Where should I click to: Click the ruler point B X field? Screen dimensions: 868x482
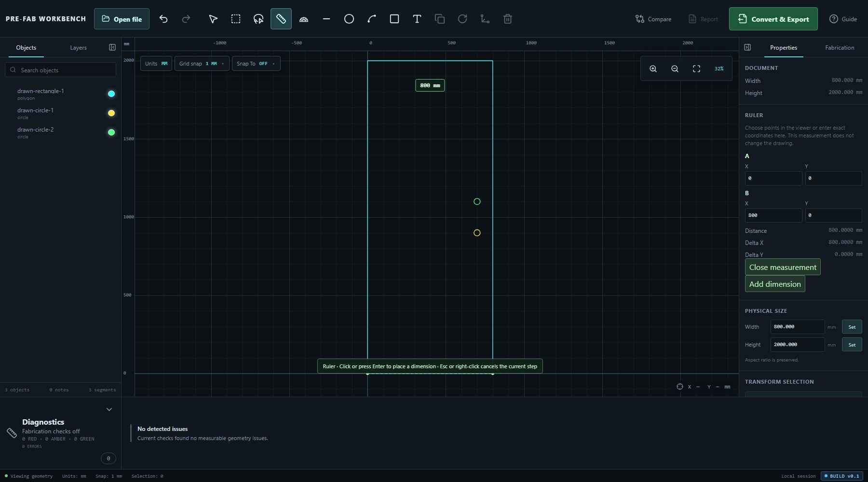tap(773, 215)
